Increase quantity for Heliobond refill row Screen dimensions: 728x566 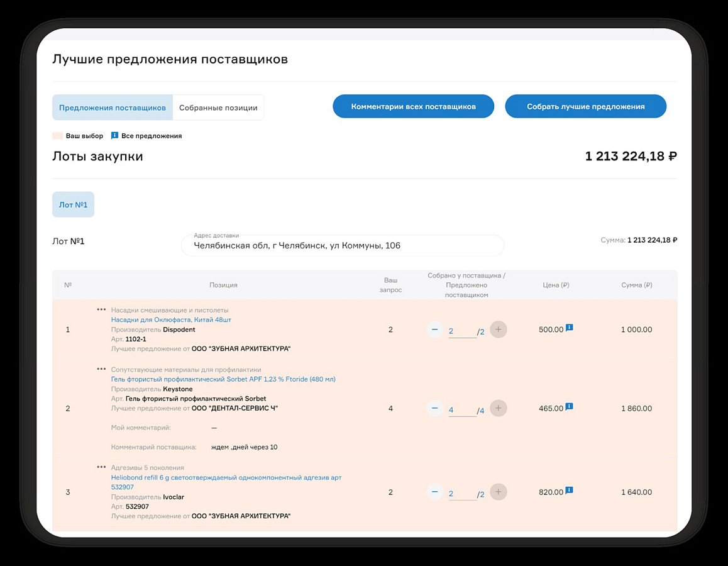point(498,492)
